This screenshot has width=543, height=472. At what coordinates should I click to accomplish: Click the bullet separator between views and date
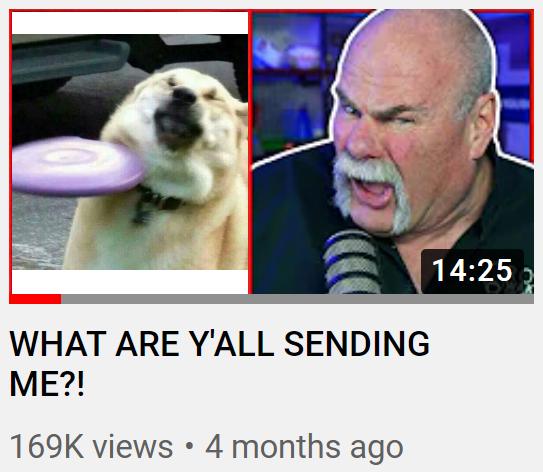[x=189, y=446]
